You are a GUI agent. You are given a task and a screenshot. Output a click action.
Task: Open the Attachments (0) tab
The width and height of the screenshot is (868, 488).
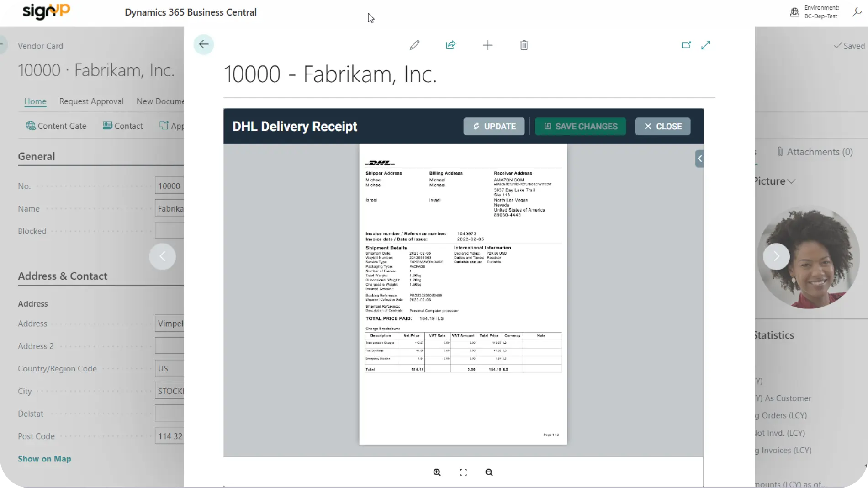(x=815, y=152)
